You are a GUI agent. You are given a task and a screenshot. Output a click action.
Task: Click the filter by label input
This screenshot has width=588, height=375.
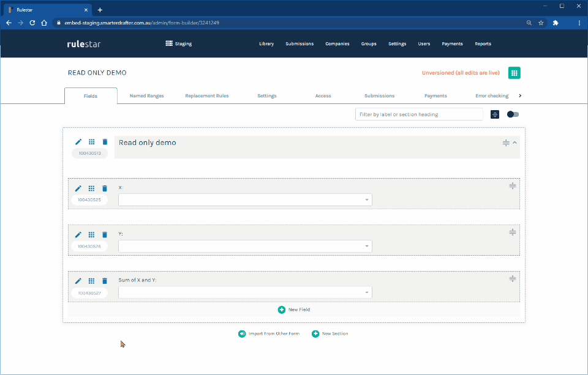(419, 114)
